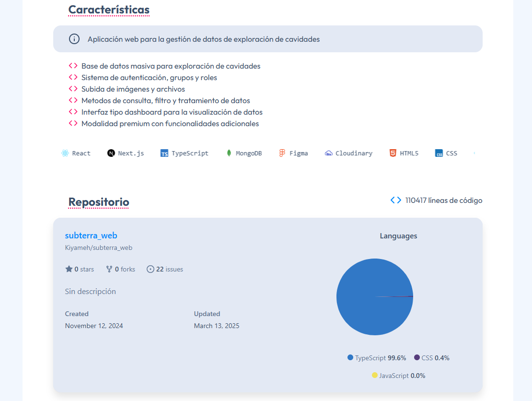Click the Next.js technology label

coord(131,153)
